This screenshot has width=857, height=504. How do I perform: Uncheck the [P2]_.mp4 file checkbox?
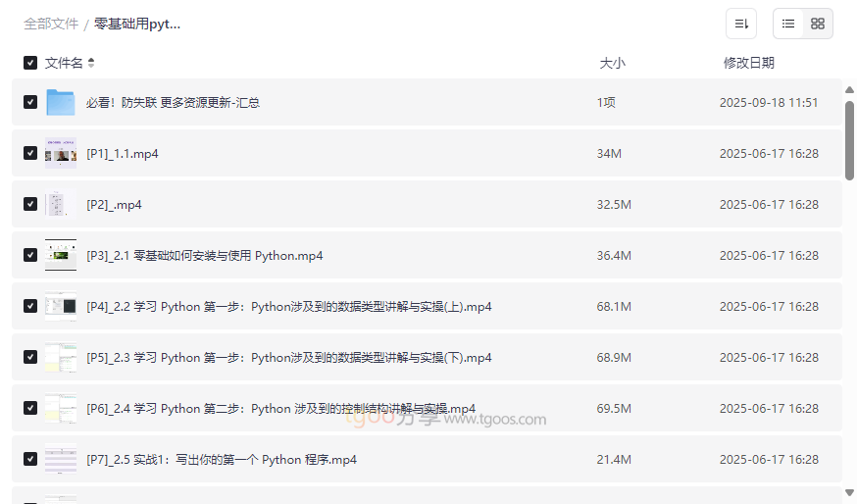pyautogui.click(x=30, y=204)
